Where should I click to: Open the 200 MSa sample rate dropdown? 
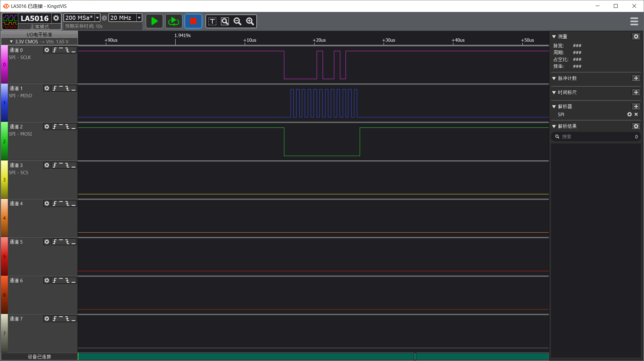(97, 18)
